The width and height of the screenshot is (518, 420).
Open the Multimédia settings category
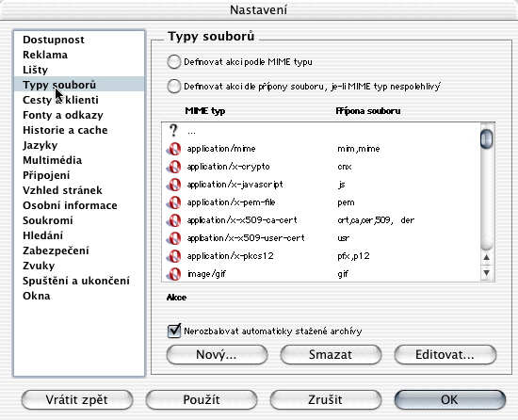coord(52,160)
